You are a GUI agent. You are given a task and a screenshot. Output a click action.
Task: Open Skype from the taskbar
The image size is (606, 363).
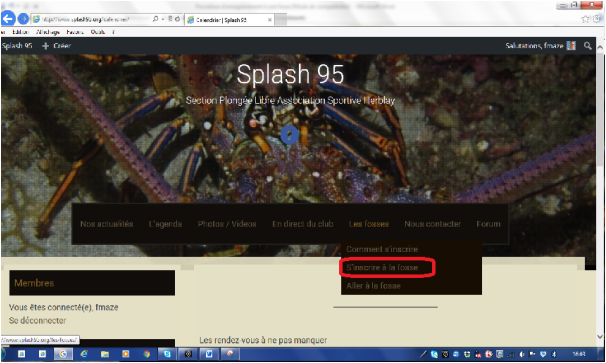(167, 354)
